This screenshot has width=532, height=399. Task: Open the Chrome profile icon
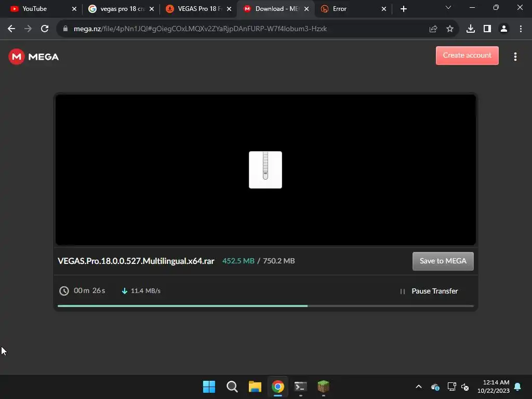tap(504, 29)
